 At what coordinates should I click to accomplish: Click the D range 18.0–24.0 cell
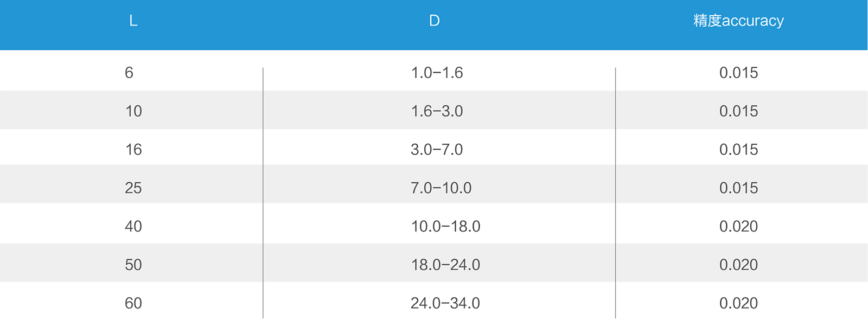click(445, 265)
